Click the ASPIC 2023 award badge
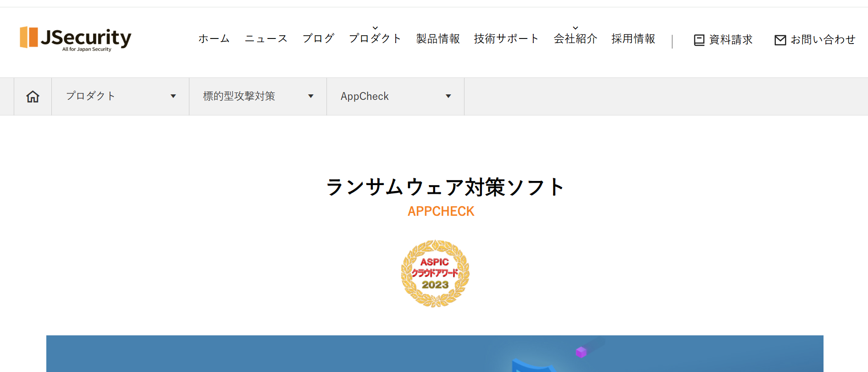Image resolution: width=868 pixels, height=372 pixels. point(435,274)
